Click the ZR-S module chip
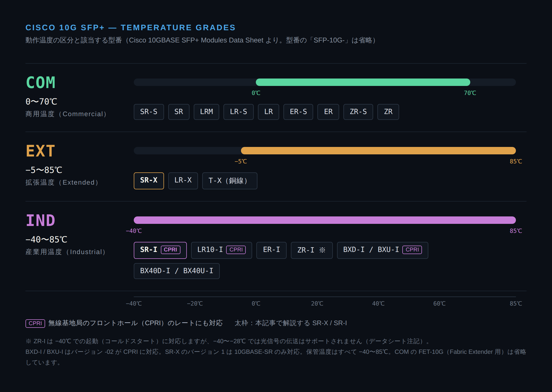552x392 pixels. (x=358, y=112)
